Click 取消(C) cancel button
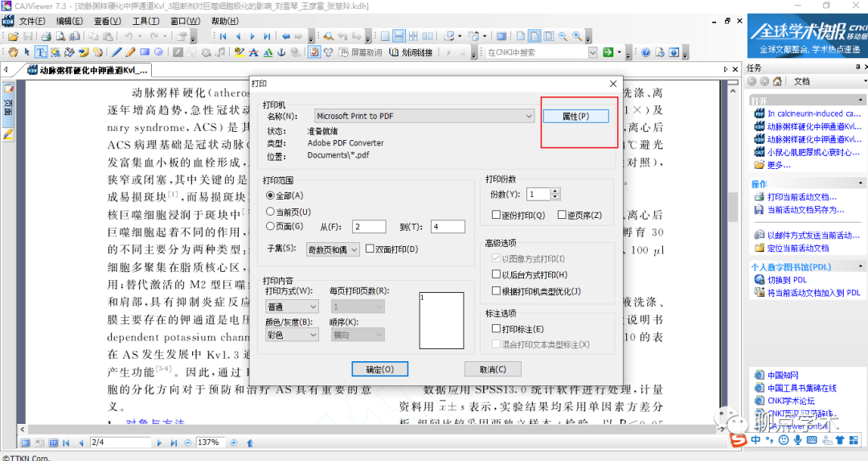Image resolution: width=868 pixels, height=461 pixels. coord(493,369)
